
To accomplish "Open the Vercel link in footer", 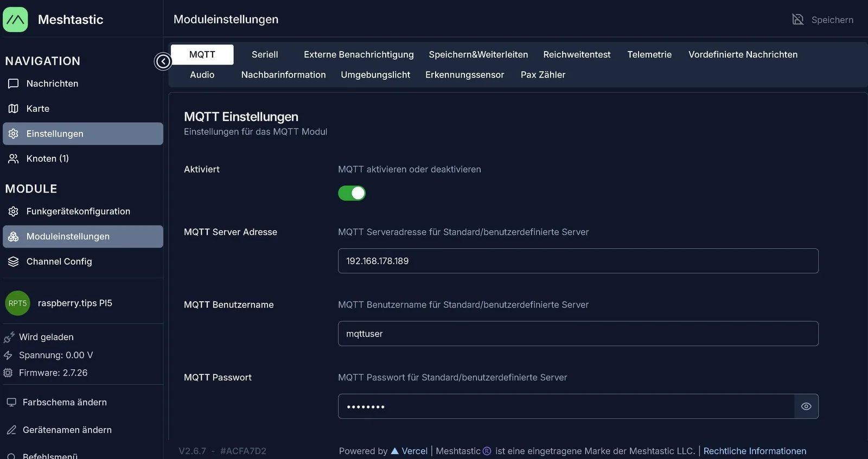I will pyautogui.click(x=410, y=451).
